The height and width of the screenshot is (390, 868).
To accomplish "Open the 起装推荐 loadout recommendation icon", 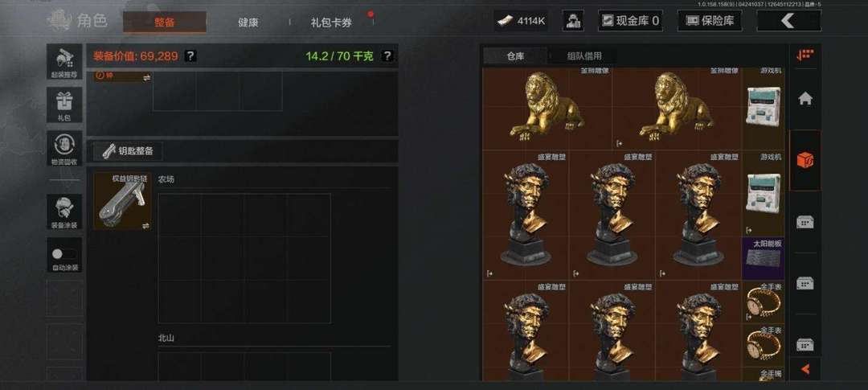I will point(65,61).
